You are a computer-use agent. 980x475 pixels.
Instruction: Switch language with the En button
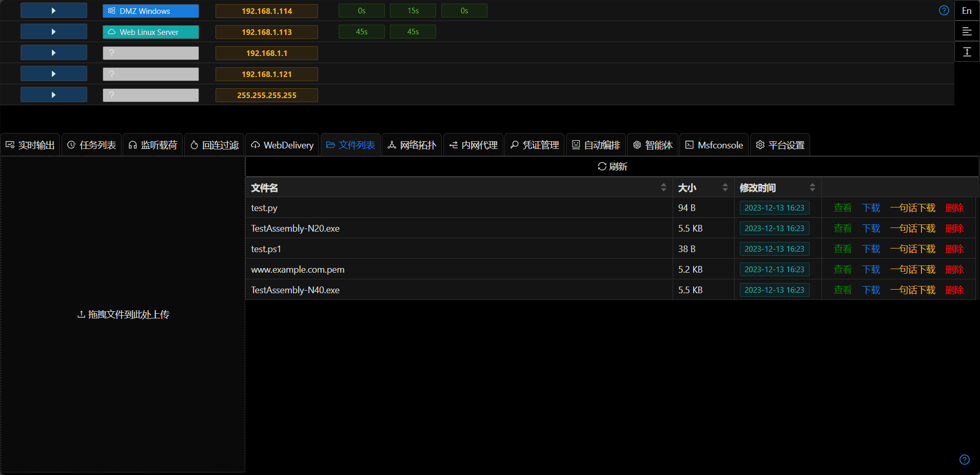(967, 10)
